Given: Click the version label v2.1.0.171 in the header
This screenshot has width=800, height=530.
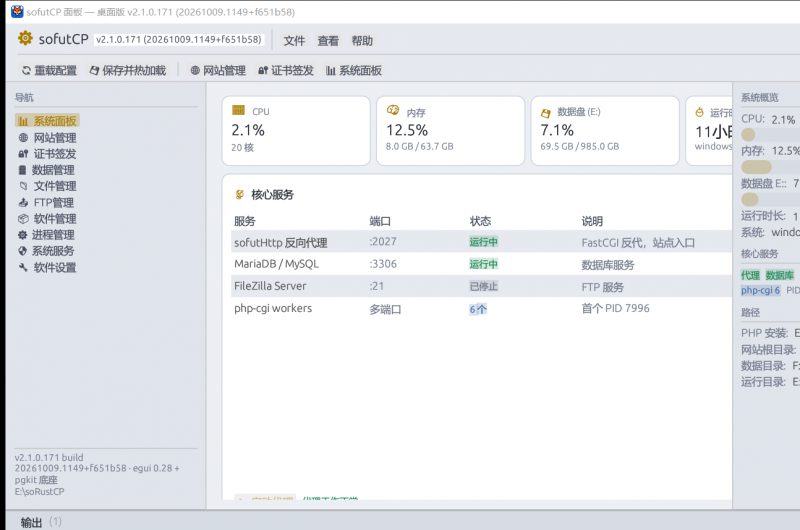Looking at the screenshot, I should tap(179, 40).
